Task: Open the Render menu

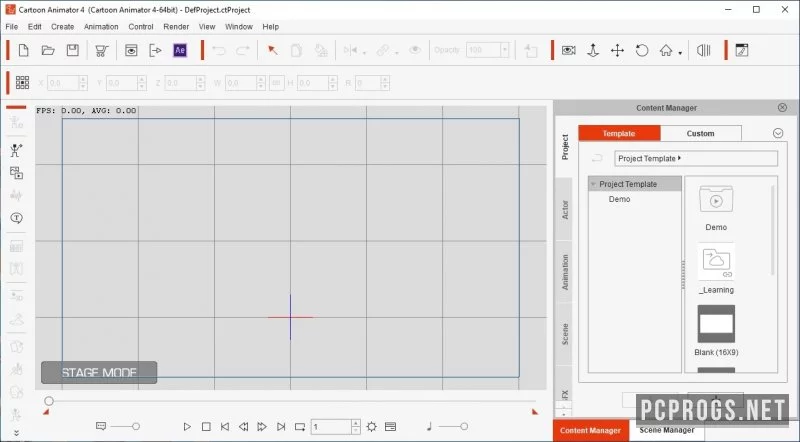Action: click(x=176, y=27)
